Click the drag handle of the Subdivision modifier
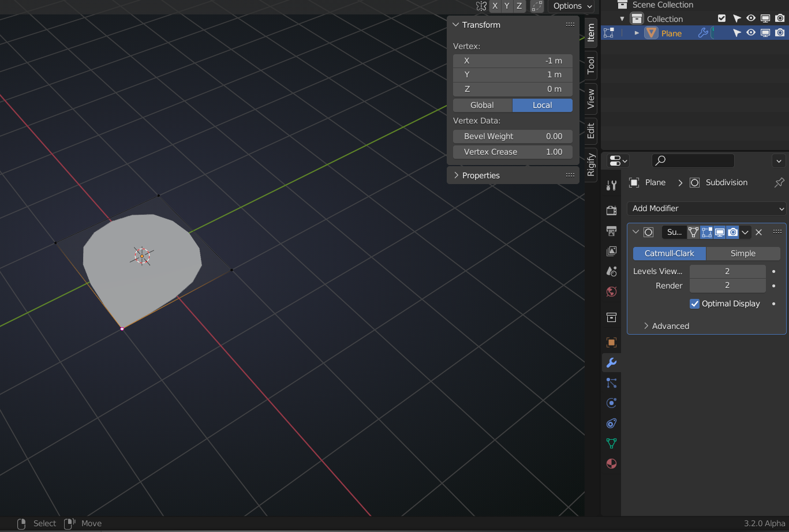Image resolution: width=789 pixels, height=532 pixels. pyautogui.click(x=777, y=231)
